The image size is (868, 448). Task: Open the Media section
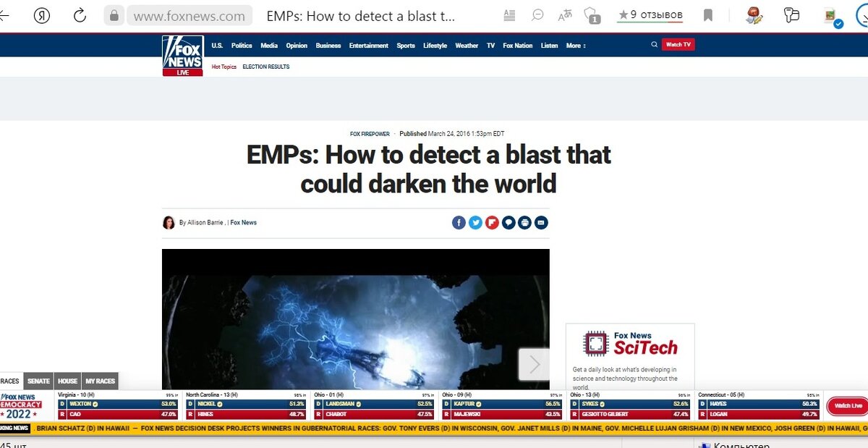pyautogui.click(x=269, y=46)
